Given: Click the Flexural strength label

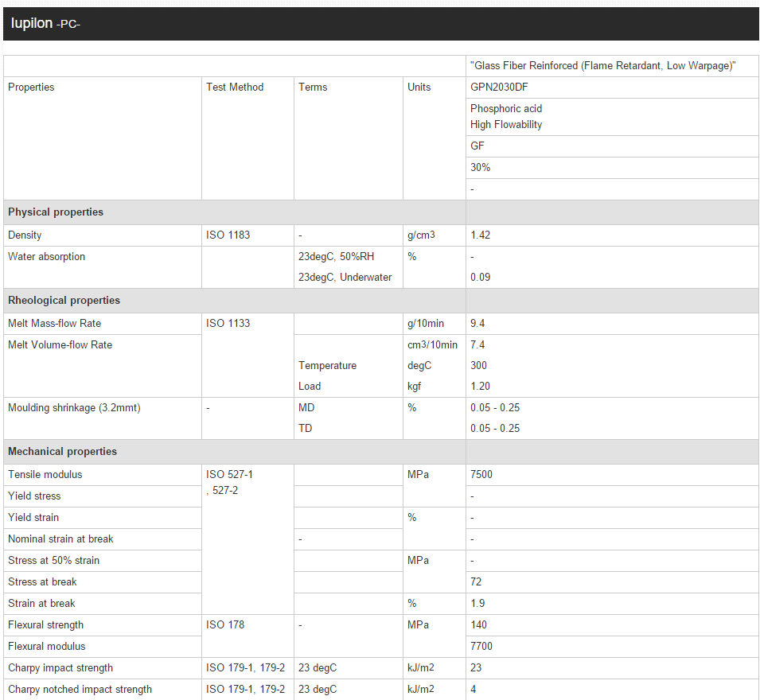Looking at the screenshot, I should (45, 625).
